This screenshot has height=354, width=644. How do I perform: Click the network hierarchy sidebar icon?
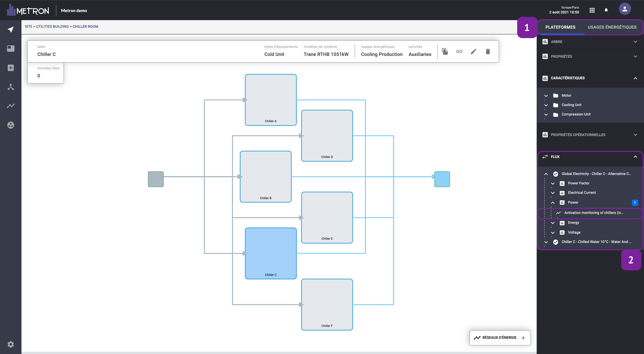pos(11,87)
